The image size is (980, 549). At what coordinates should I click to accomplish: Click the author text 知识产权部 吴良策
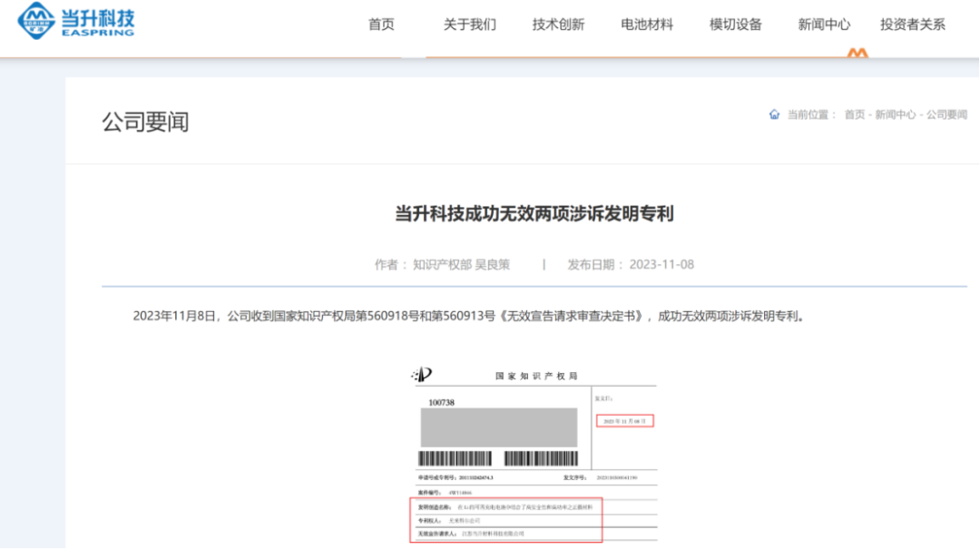tap(461, 264)
